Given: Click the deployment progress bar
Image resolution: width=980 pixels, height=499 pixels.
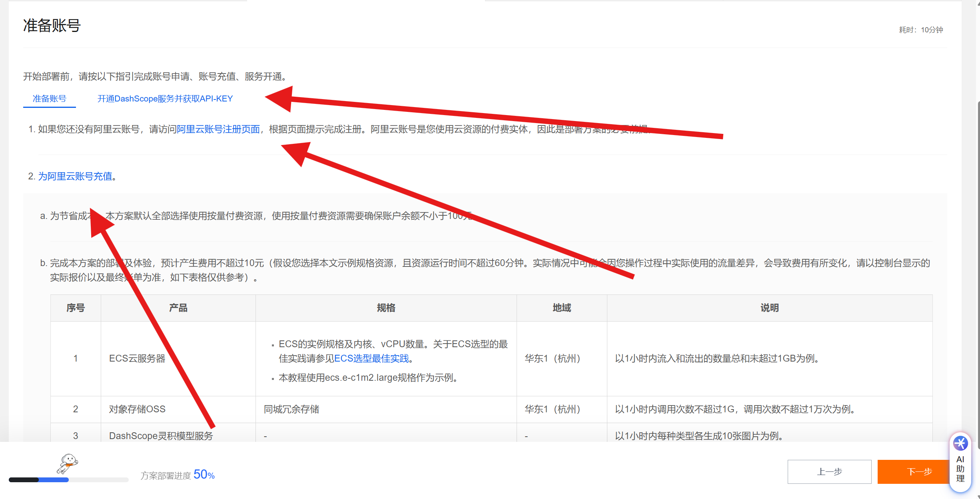Looking at the screenshot, I should tap(68, 480).
